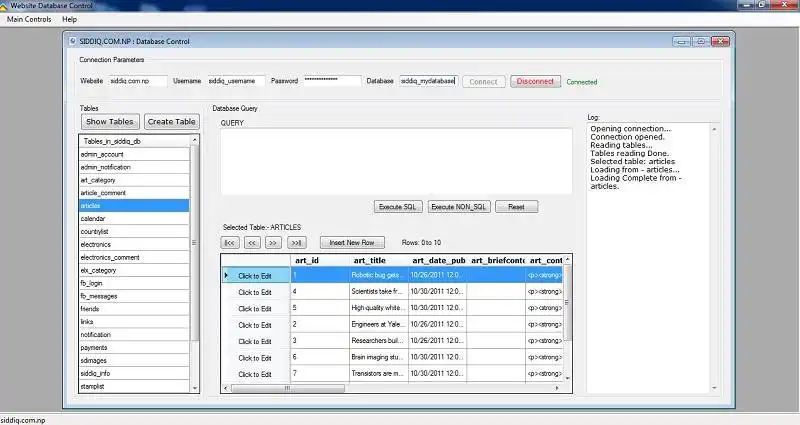Click 'Click to Edit' for Transistors row
Screen dimensions: 800x425
point(255,374)
